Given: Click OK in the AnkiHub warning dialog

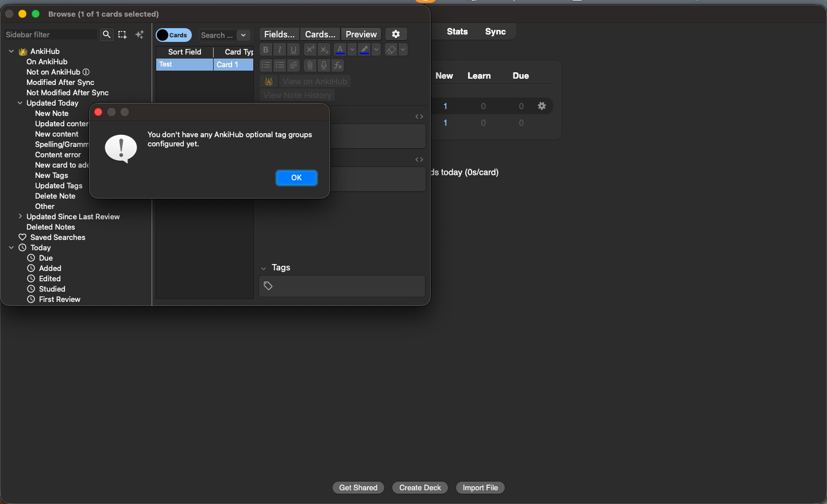Looking at the screenshot, I should [x=296, y=178].
